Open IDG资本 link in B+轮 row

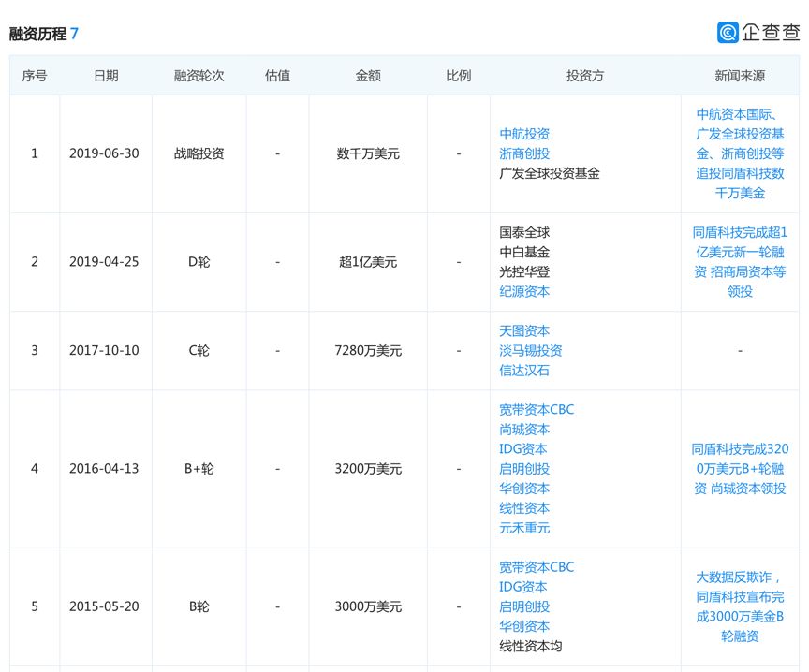pos(522,449)
